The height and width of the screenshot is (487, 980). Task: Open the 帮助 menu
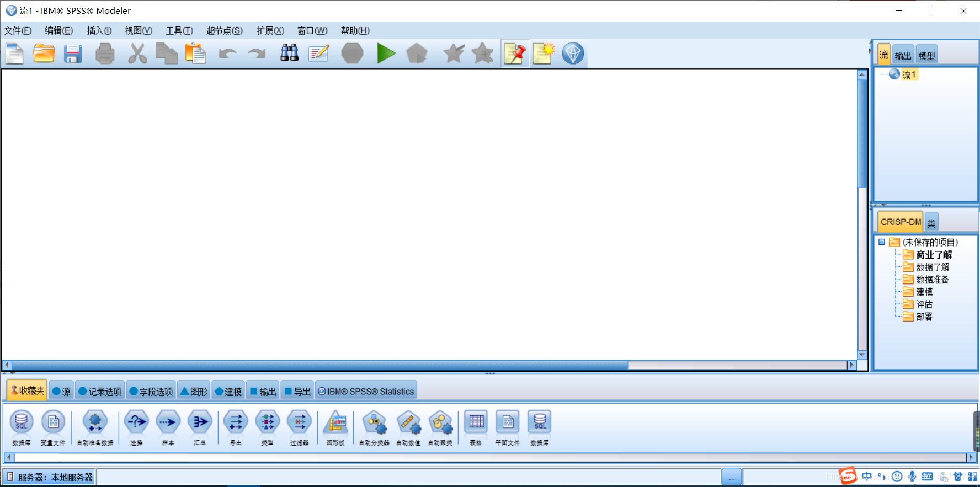[x=355, y=30]
